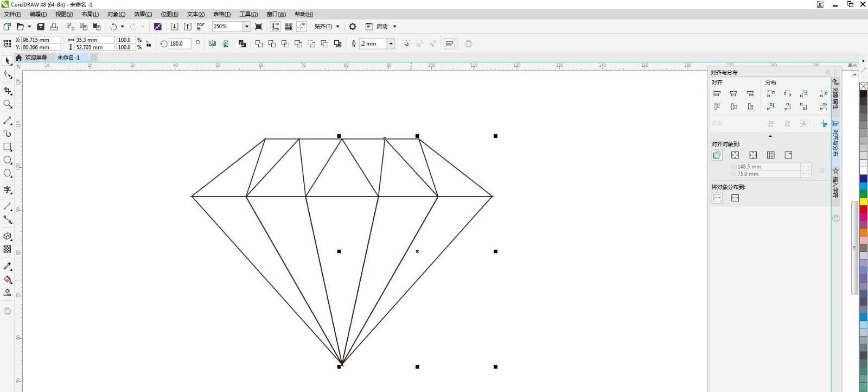Click the Mirror horizontally button
Screen dimensions: 868x392
(212, 43)
